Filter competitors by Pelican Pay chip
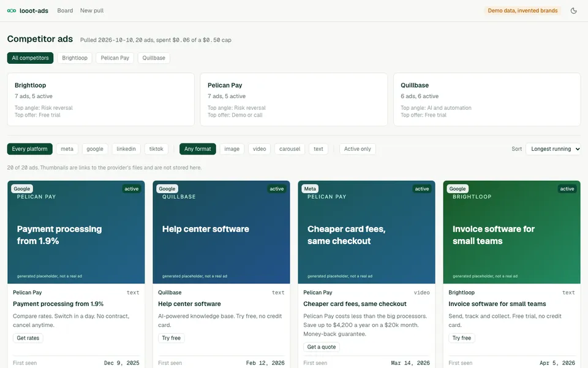The height and width of the screenshot is (368, 588). coord(115,58)
